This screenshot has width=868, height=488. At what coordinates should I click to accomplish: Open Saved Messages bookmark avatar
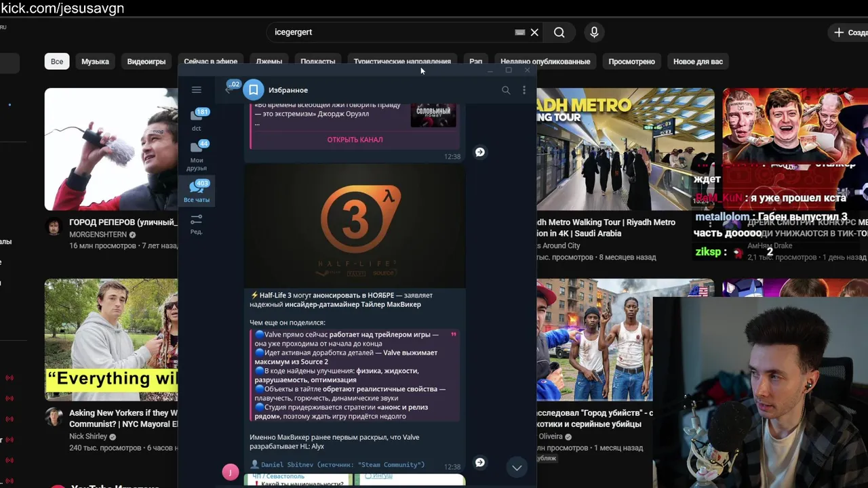(253, 89)
